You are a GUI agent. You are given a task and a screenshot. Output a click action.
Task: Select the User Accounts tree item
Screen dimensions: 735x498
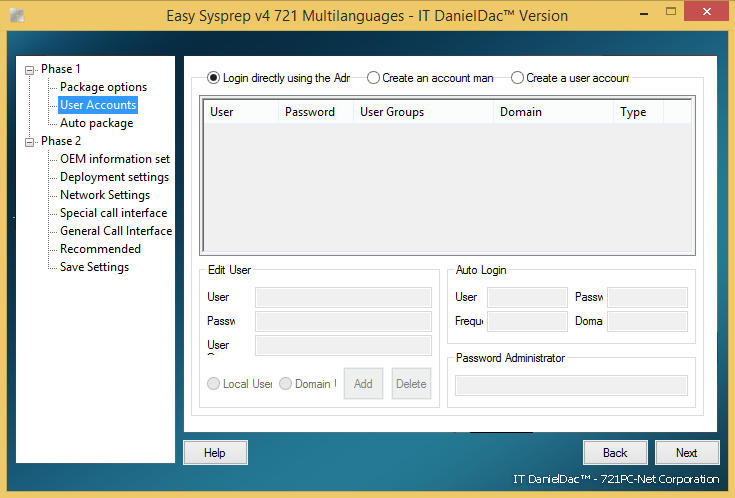pos(98,105)
